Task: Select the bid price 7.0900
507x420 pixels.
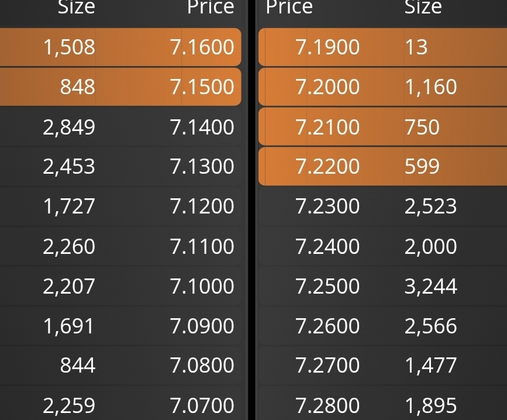Action: pyautogui.click(x=202, y=326)
